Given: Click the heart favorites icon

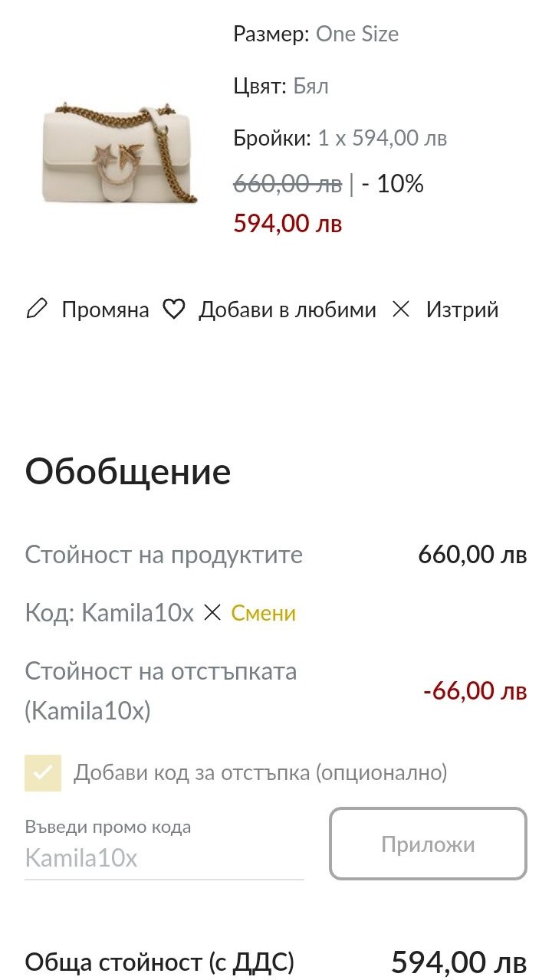Looking at the screenshot, I should click(174, 310).
